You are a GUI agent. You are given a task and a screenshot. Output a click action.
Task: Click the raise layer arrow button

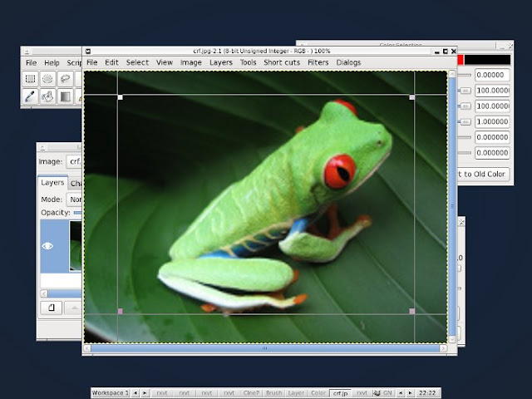(73, 308)
